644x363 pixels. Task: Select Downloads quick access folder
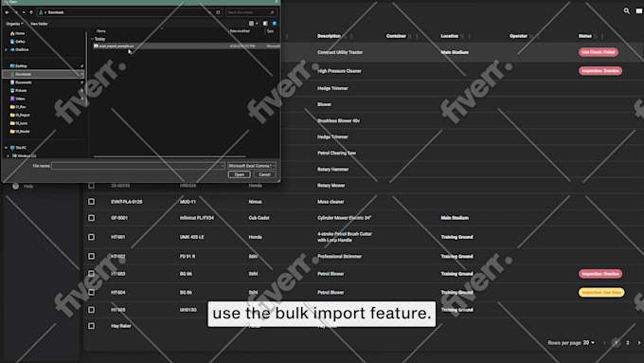click(43, 74)
